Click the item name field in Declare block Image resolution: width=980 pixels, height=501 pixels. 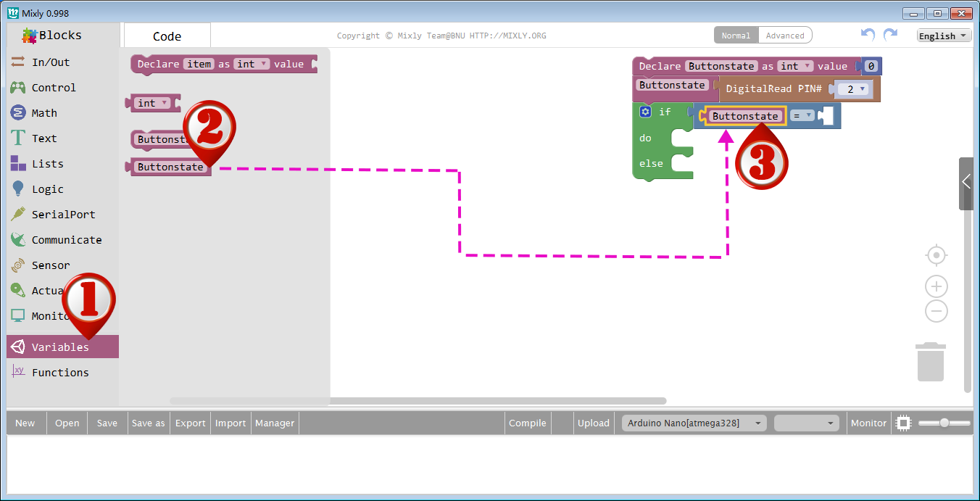[x=199, y=64]
